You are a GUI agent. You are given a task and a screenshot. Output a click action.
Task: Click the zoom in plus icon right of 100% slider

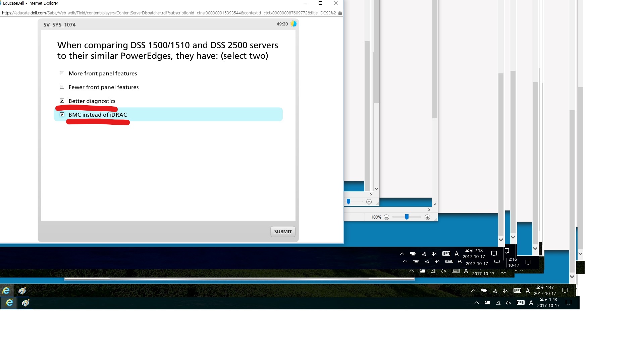[427, 217]
